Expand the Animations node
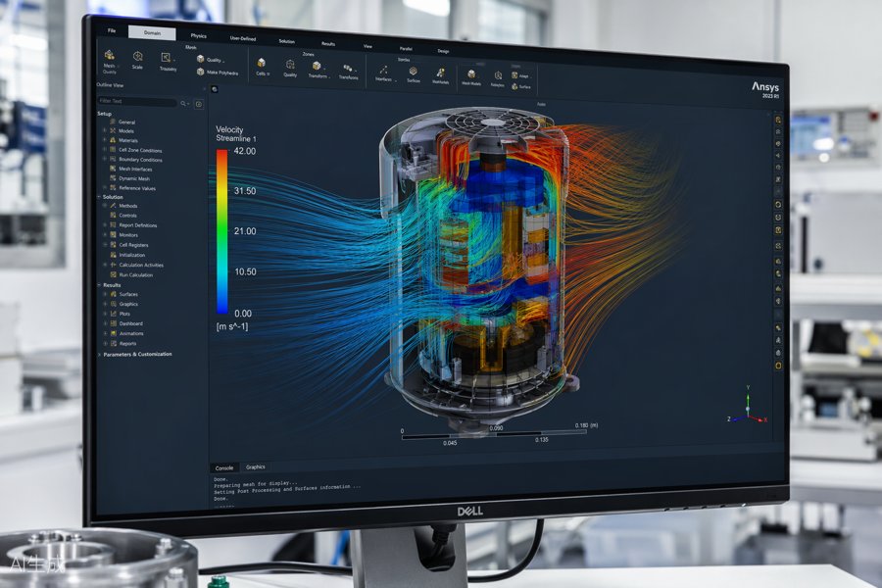 106,333
